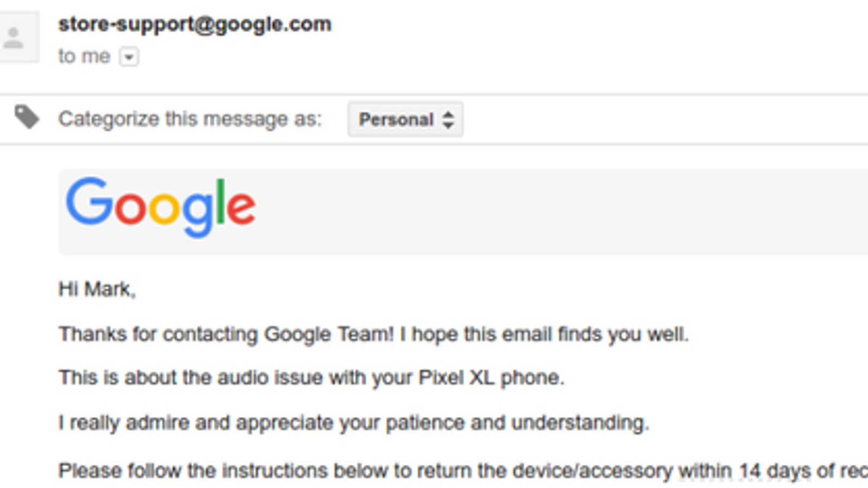Click the words "Pixel XL phone"

click(491, 377)
